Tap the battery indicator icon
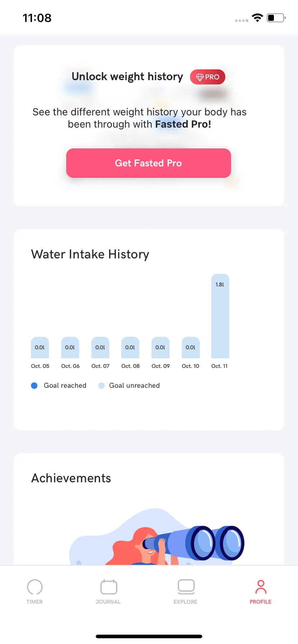298x644 pixels. (276, 18)
